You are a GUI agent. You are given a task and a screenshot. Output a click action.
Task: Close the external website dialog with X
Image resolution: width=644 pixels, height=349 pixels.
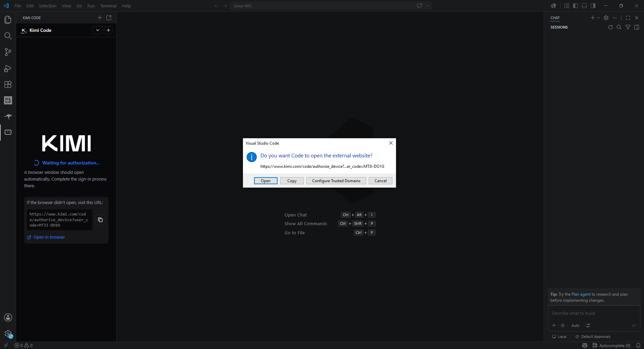[391, 143]
